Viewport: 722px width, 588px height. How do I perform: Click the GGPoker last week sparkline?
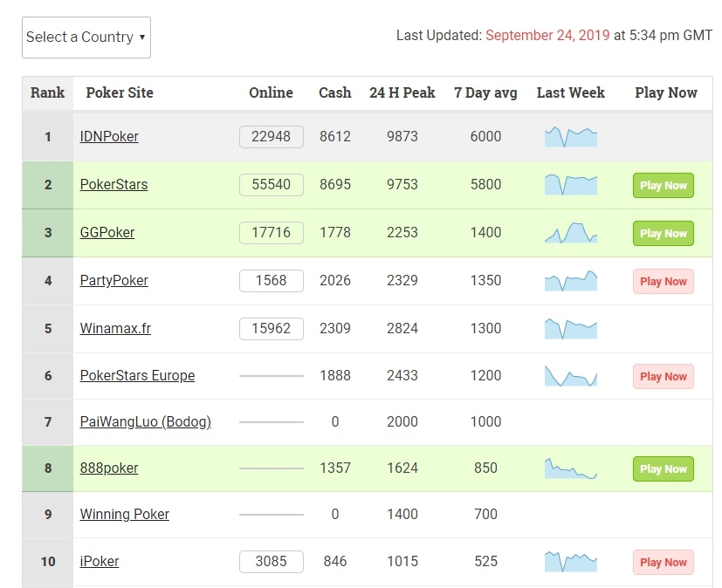point(571,233)
